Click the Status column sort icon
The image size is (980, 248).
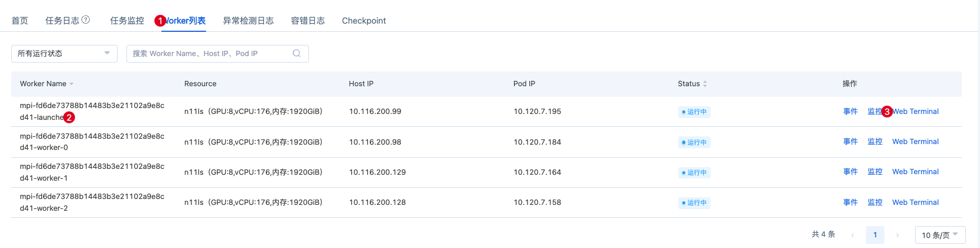tap(705, 84)
